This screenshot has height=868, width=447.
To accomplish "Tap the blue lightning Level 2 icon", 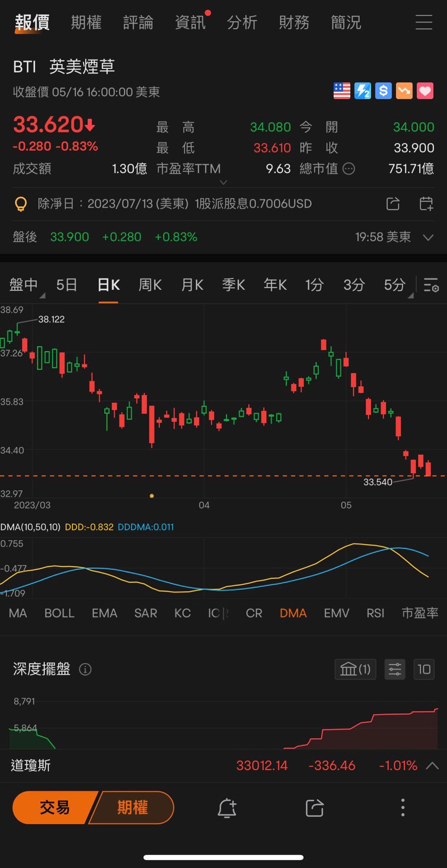I will click(363, 91).
